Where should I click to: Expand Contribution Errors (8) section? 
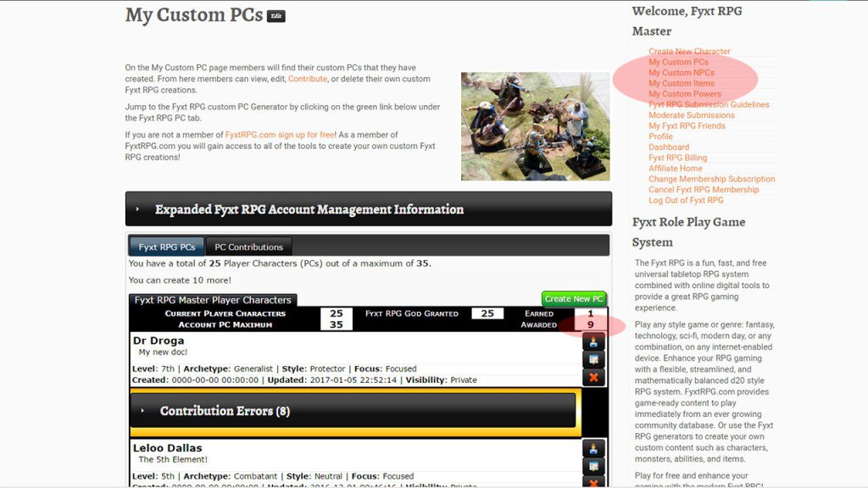tap(353, 411)
